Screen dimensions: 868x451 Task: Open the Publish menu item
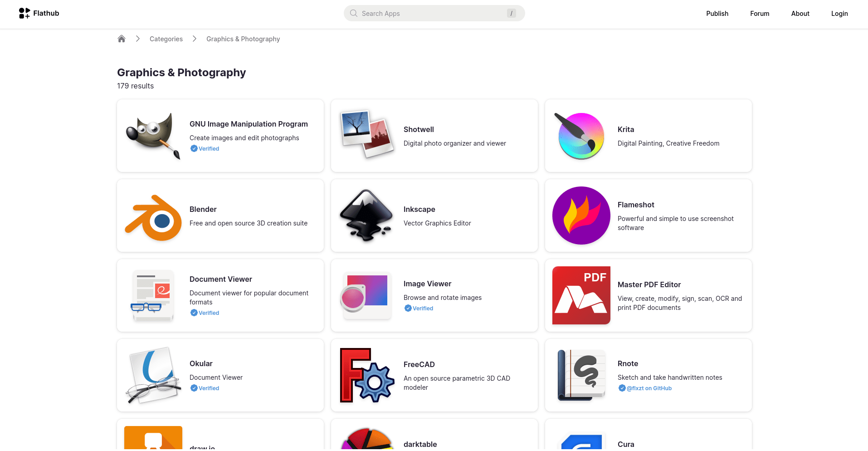[717, 14]
